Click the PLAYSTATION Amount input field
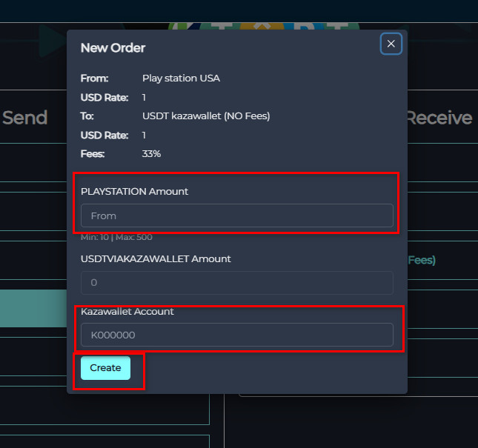478x448 pixels. click(x=237, y=215)
